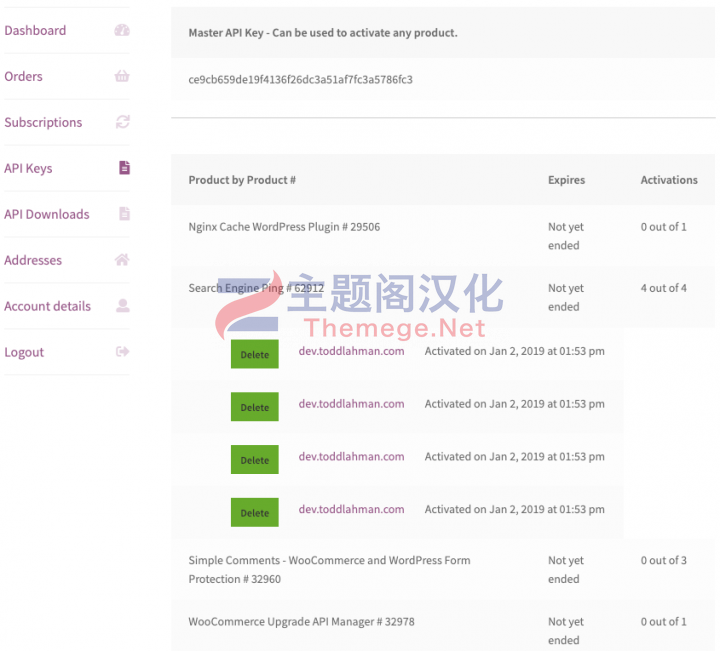
Task: Select API Downloads in sidebar
Action: pos(47,214)
